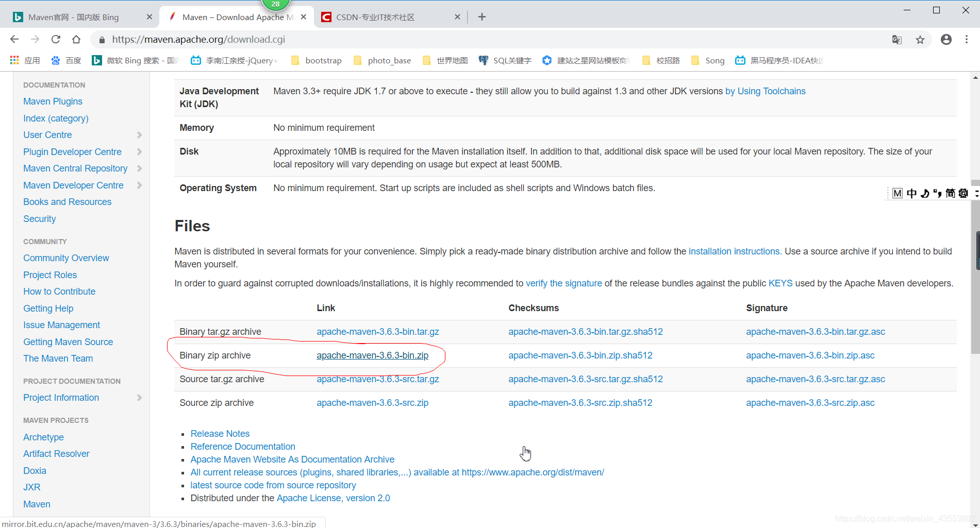Open Maven Plugins in the sidebar
980x528 pixels.
(53, 101)
